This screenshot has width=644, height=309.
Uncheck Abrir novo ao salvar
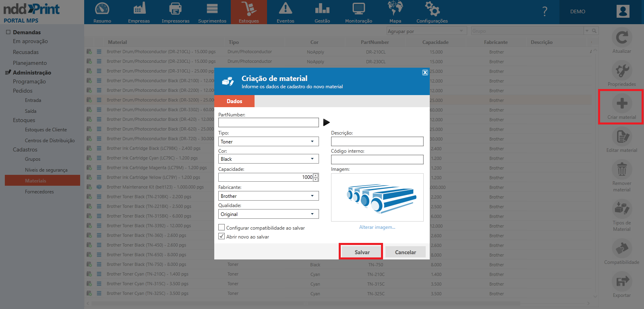click(x=222, y=236)
